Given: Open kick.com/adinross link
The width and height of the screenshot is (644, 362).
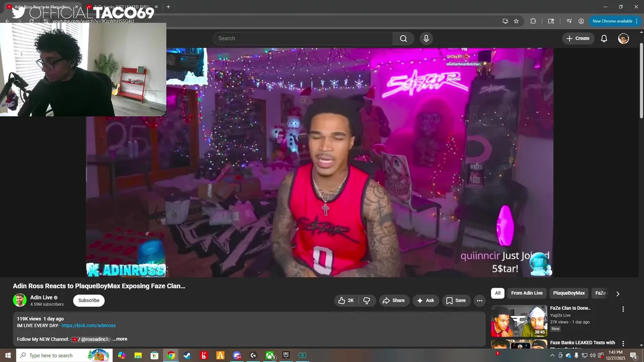Looking at the screenshot, I should (x=89, y=326).
